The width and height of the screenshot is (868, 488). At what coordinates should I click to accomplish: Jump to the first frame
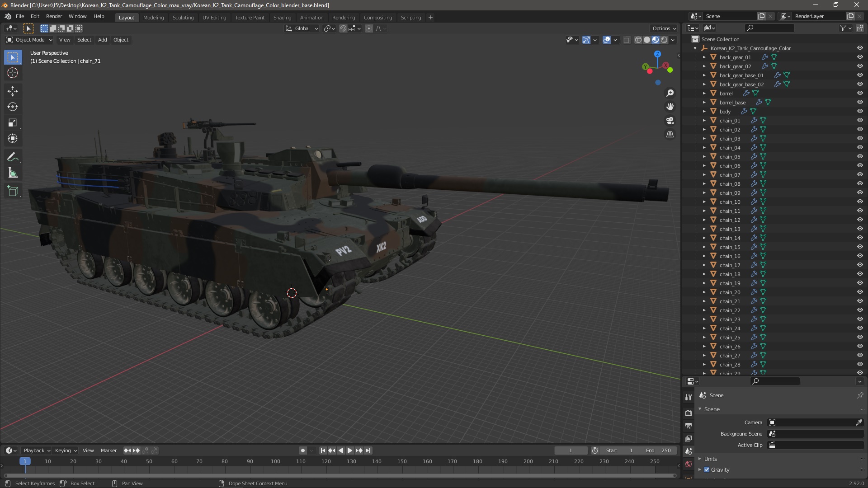click(x=323, y=450)
